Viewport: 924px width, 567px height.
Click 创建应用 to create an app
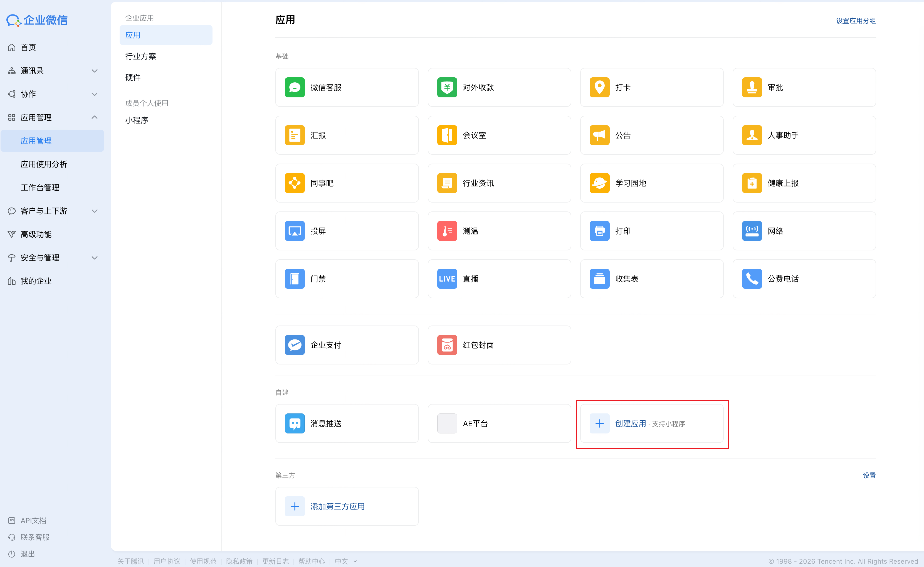click(652, 423)
